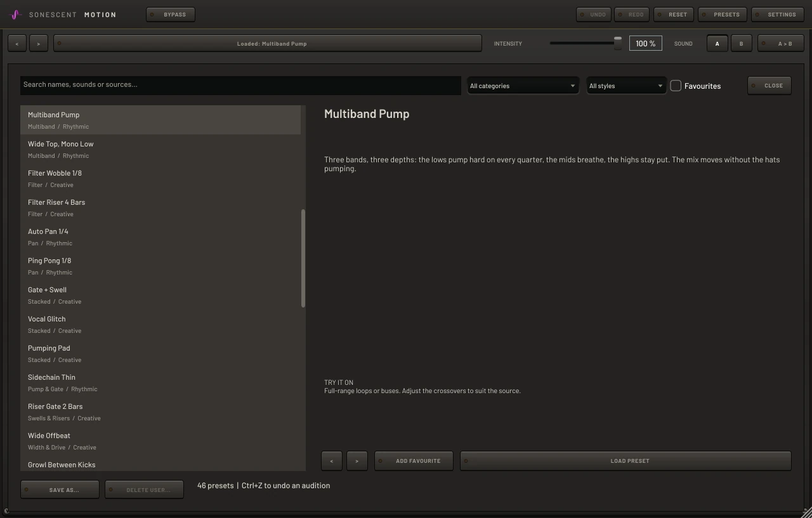Select sound slot B

coord(741,44)
